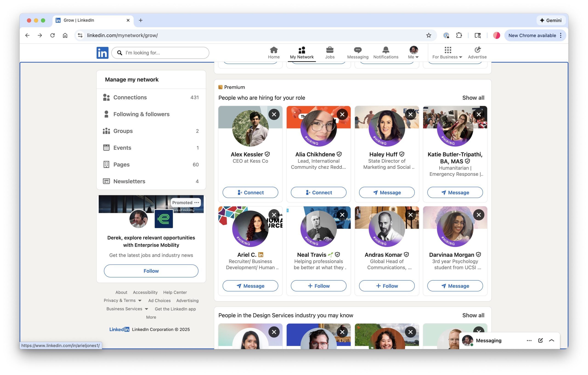Viewport: 588px width, 375px height.
Task: Dismiss Alex Kessler's suggestion card
Action: (274, 114)
